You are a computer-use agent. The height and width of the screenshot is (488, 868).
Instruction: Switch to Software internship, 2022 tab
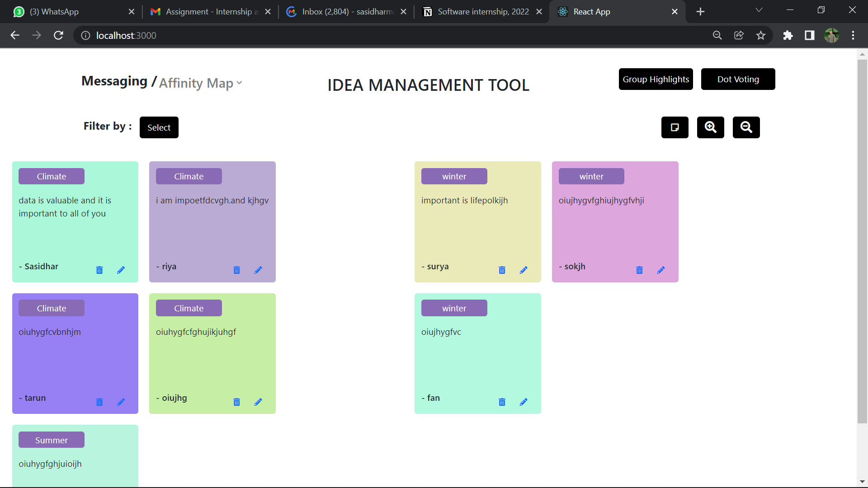[x=482, y=12]
